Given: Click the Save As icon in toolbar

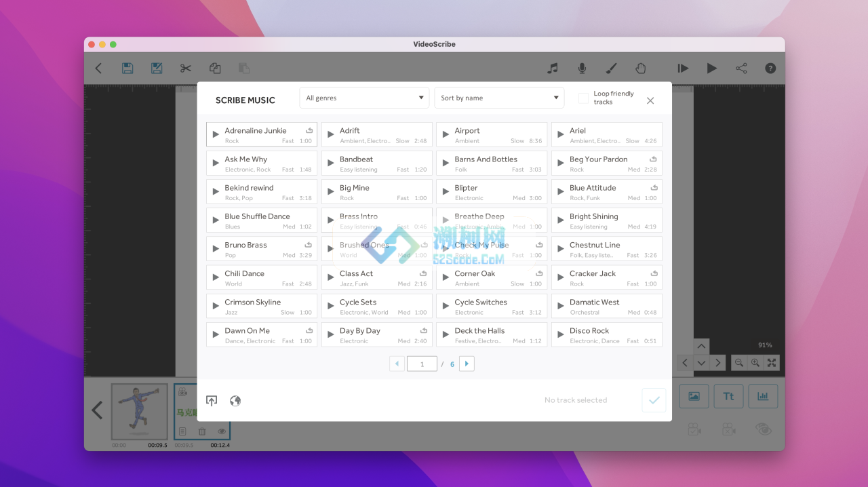Looking at the screenshot, I should pyautogui.click(x=157, y=68).
